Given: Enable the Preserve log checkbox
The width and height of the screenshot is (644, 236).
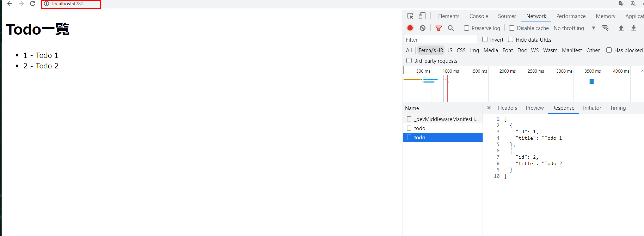Looking at the screenshot, I should pyautogui.click(x=466, y=28).
